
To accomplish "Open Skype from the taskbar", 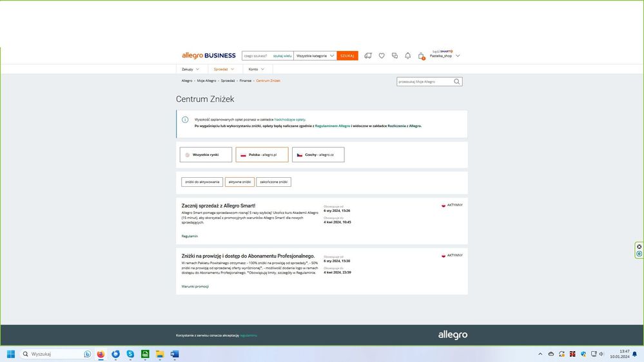I will pyautogui.click(x=131, y=354).
